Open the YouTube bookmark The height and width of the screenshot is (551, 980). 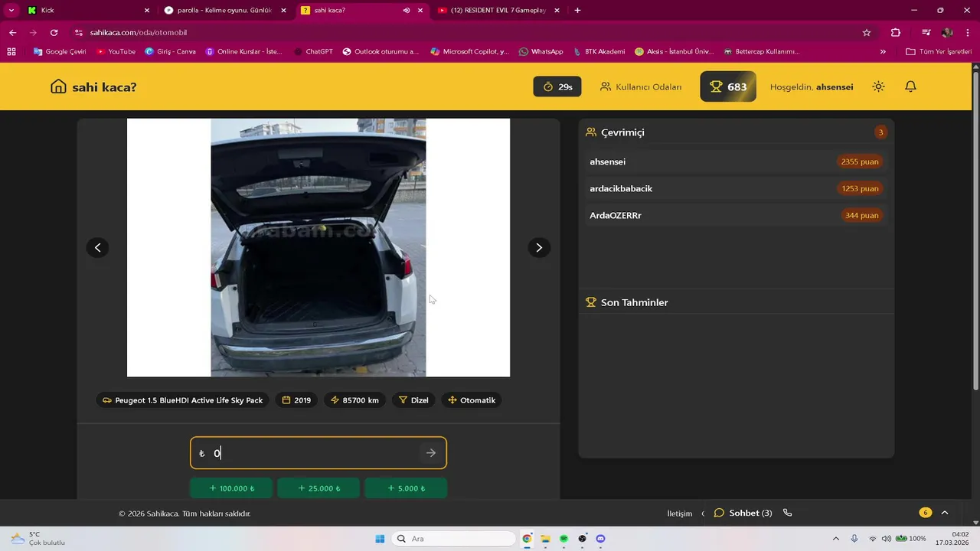116,51
